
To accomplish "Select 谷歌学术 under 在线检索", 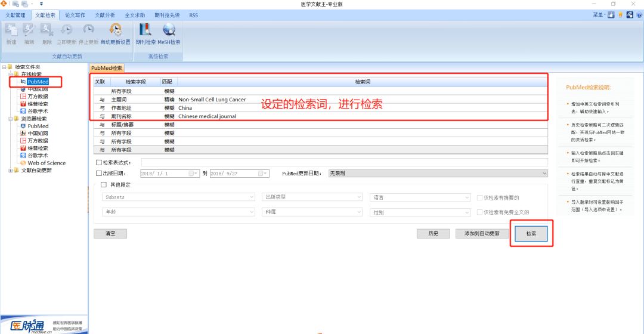I will pyautogui.click(x=38, y=112).
